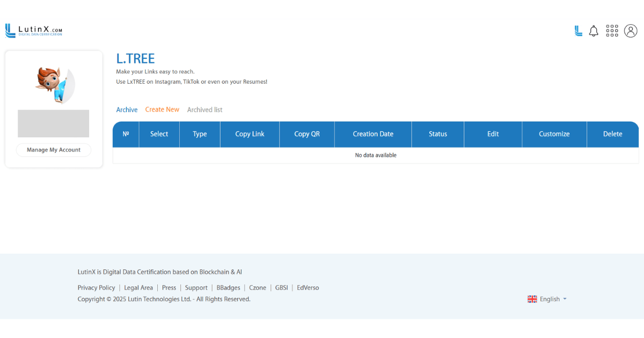Click the blue L icon in header
This screenshot has width=644, height=338.
(578, 31)
